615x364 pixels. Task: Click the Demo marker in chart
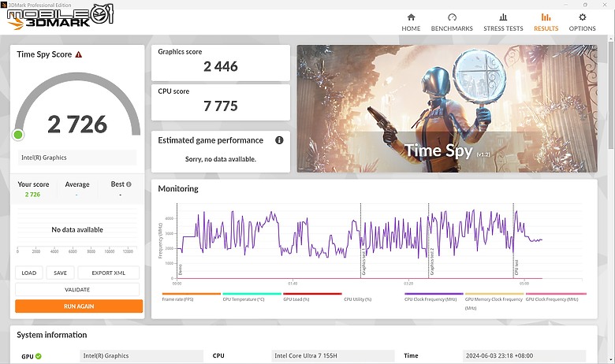click(x=180, y=269)
